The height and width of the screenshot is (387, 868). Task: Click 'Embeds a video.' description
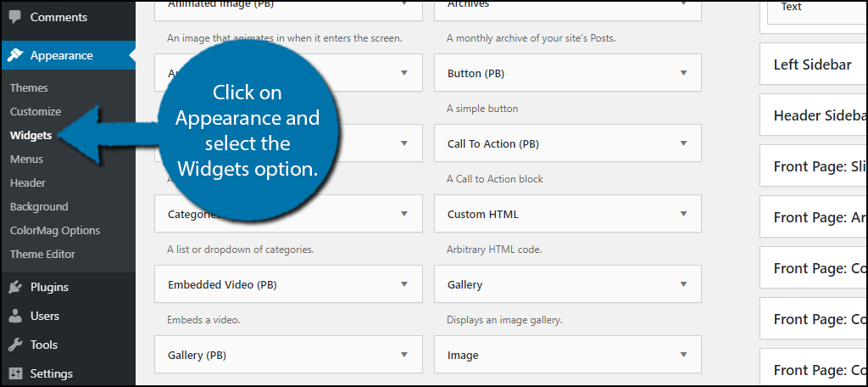pos(203,320)
